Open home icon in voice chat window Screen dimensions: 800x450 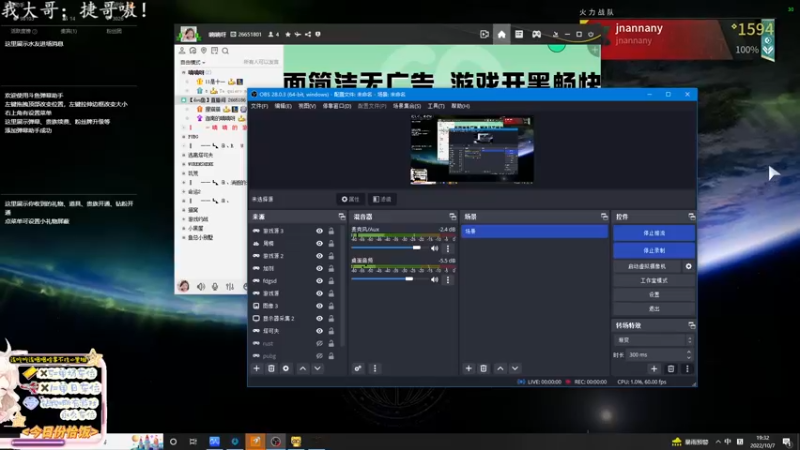pyautogui.click(x=502, y=34)
